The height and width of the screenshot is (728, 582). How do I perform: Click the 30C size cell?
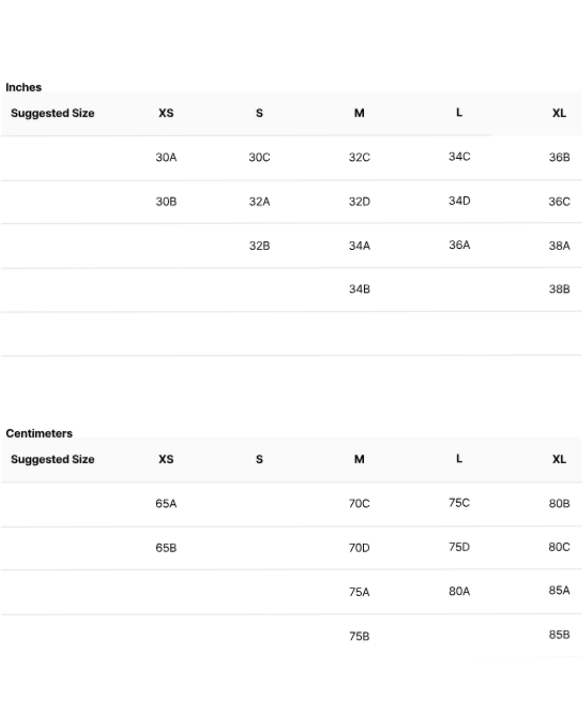click(x=259, y=157)
